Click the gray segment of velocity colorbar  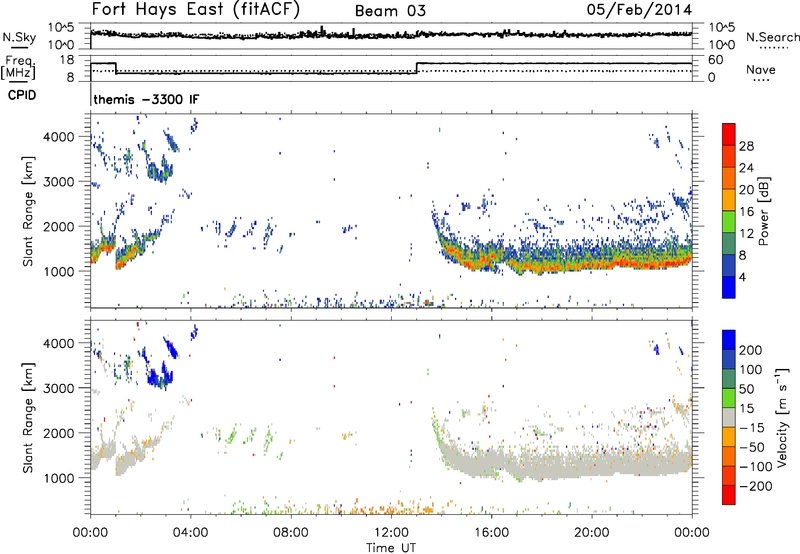coord(729,417)
